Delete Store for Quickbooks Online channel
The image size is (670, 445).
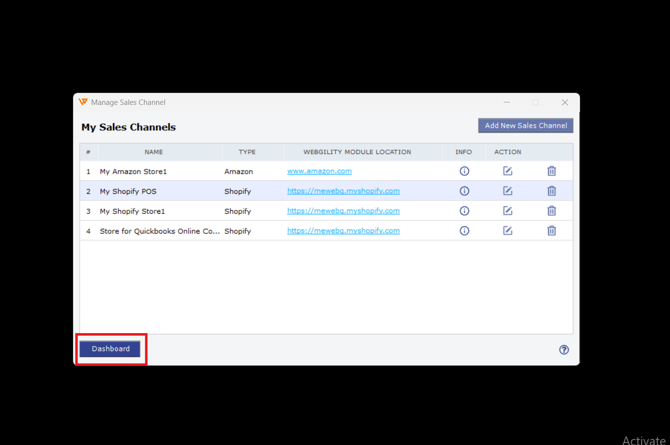(551, 231)
